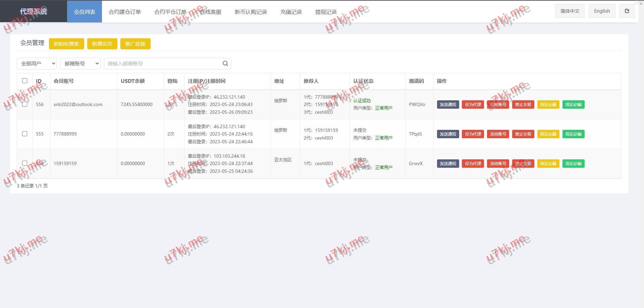Select the checkbox for member 159159159

pos(24,163)
